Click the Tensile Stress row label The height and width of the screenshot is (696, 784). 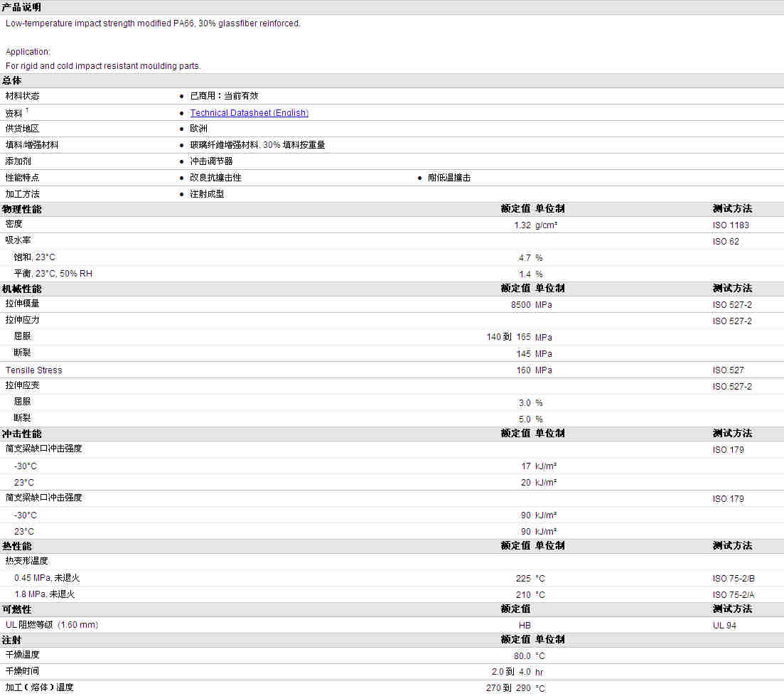34,370
